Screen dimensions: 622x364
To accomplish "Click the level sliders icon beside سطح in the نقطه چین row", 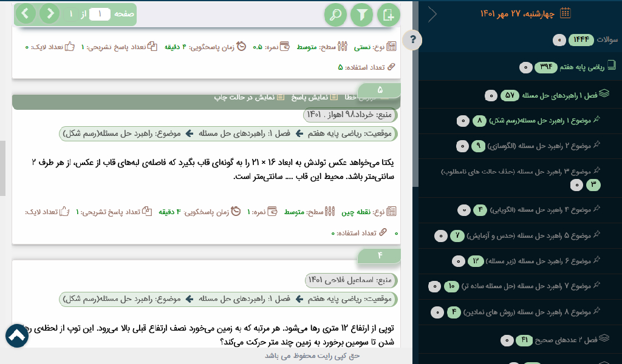I will tap(330, 212).
